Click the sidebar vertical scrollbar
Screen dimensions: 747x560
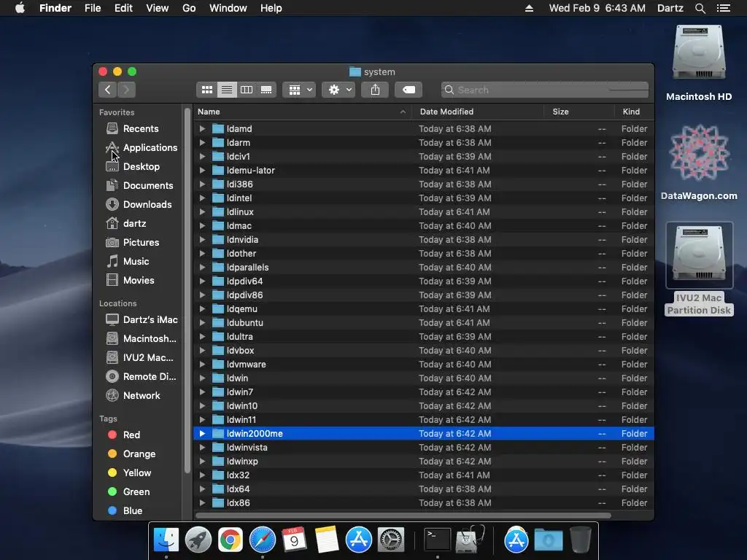[x=187, y=290]
